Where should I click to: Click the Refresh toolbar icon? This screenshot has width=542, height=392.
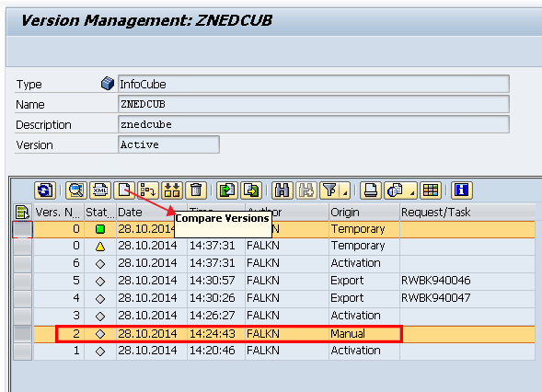point(45,190)
